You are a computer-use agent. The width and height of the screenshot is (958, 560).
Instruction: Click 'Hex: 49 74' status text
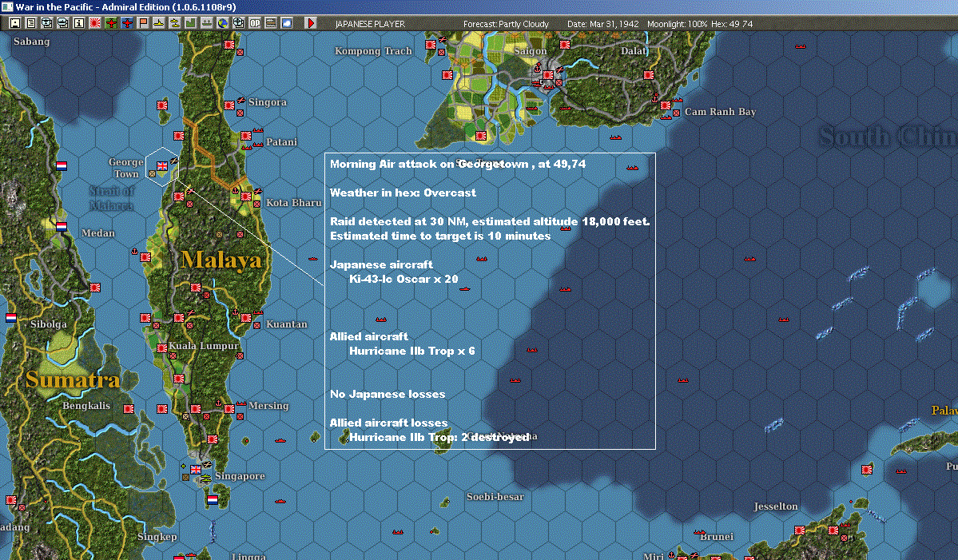[732, 24]
